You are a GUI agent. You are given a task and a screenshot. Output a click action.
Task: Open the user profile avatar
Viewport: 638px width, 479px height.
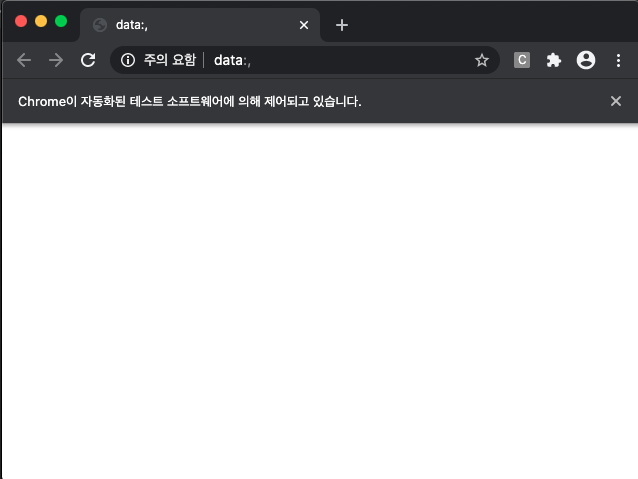tap(586, 60)
